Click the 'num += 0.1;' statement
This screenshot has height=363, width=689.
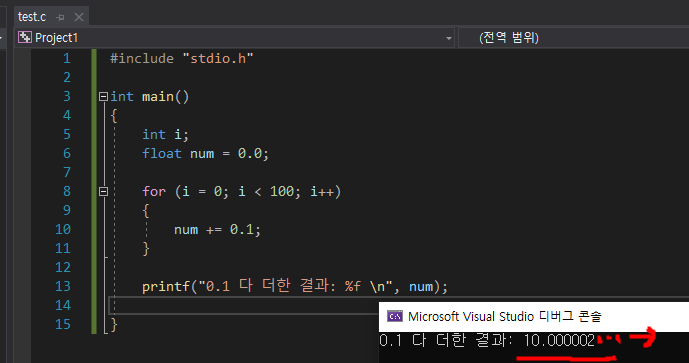[217, 229]
